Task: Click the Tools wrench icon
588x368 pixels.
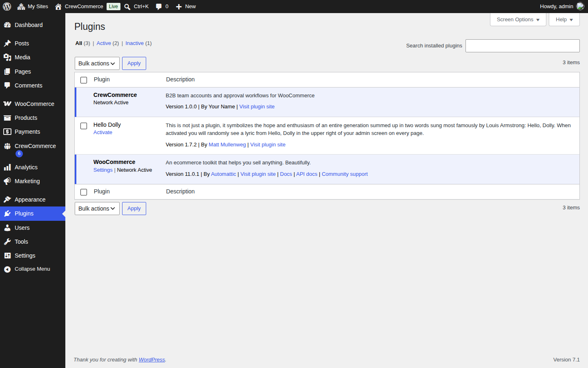Action: [7, 242]
